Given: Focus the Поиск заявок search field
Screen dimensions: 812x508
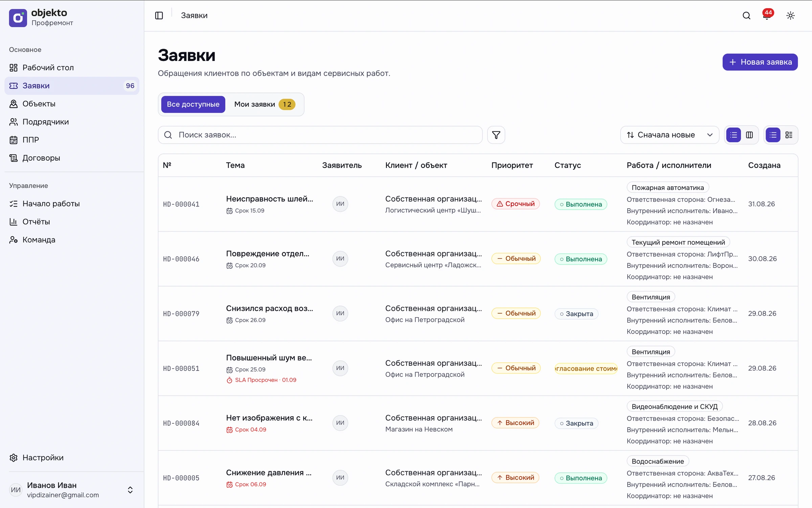Looking at the screenshot, I should 320,135.
